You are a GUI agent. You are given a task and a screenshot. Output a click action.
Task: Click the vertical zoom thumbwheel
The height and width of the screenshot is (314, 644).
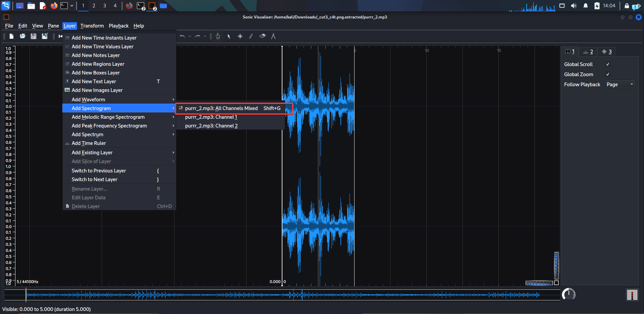[556, 265]
